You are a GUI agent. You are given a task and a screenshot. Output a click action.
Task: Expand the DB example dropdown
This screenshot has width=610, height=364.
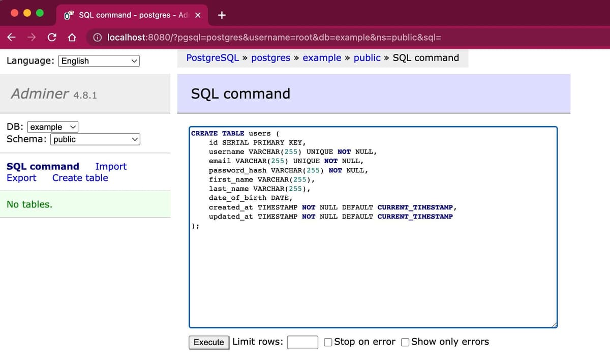point(52,127)
